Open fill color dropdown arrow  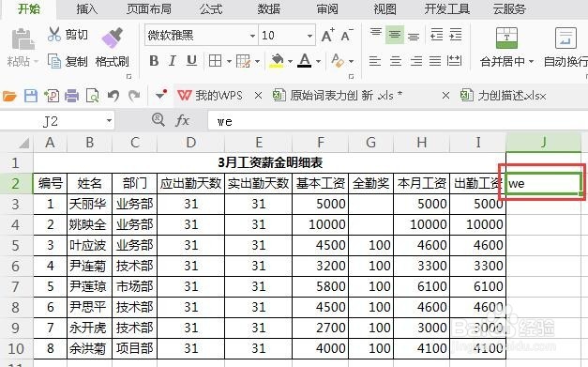290,61
